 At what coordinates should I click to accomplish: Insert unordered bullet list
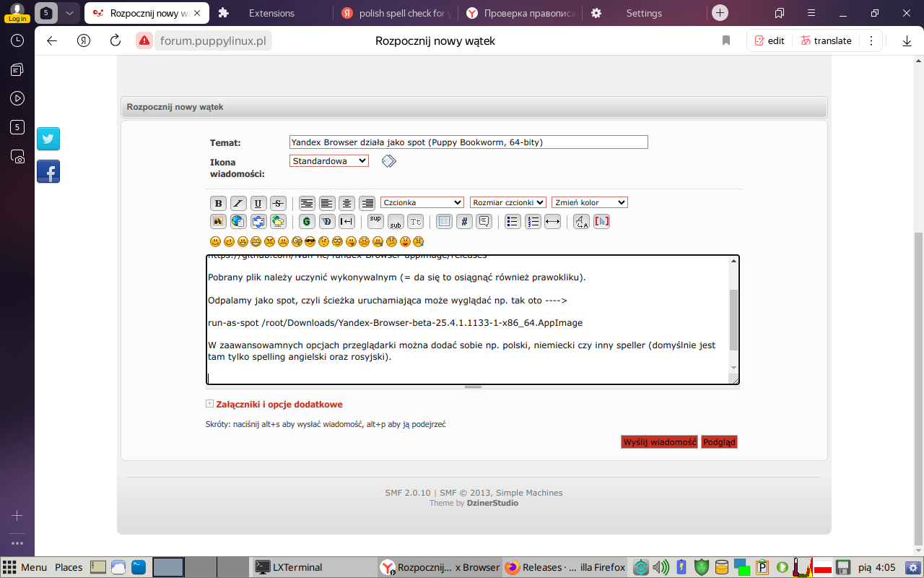point(513,222)
